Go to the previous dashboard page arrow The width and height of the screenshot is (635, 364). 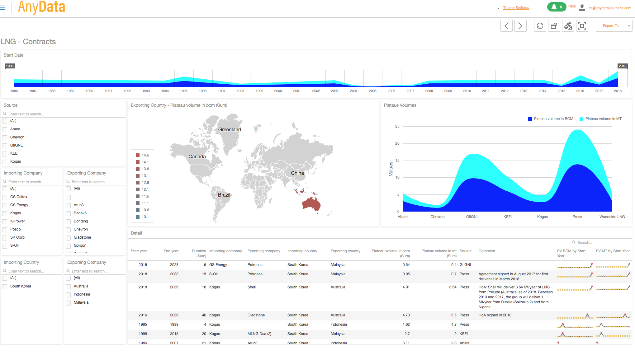point(506,26)
